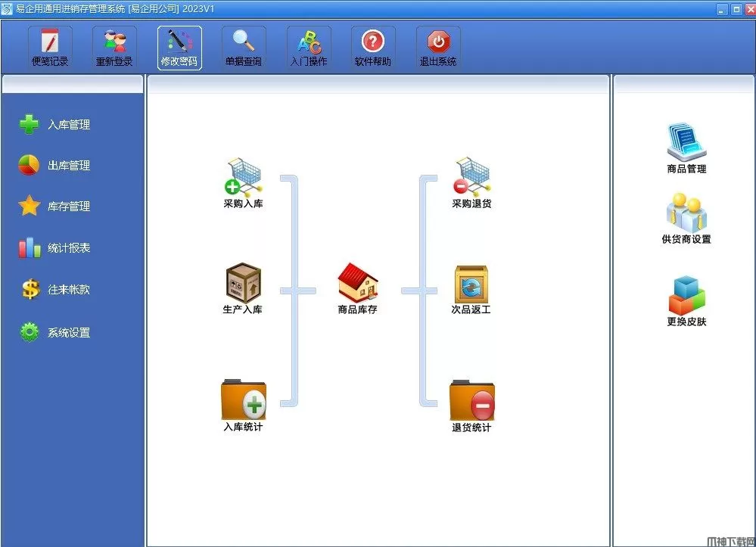
Task: Open the 商品库存 house icon
Action: pyautogui.click(x=358, y=283)
